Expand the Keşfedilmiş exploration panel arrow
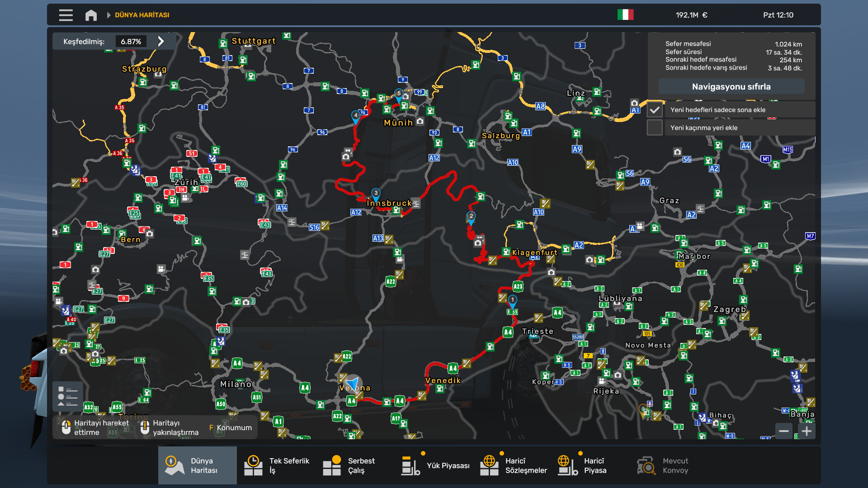The width and height of the screenshot is (868, 488). pos(161,42)
